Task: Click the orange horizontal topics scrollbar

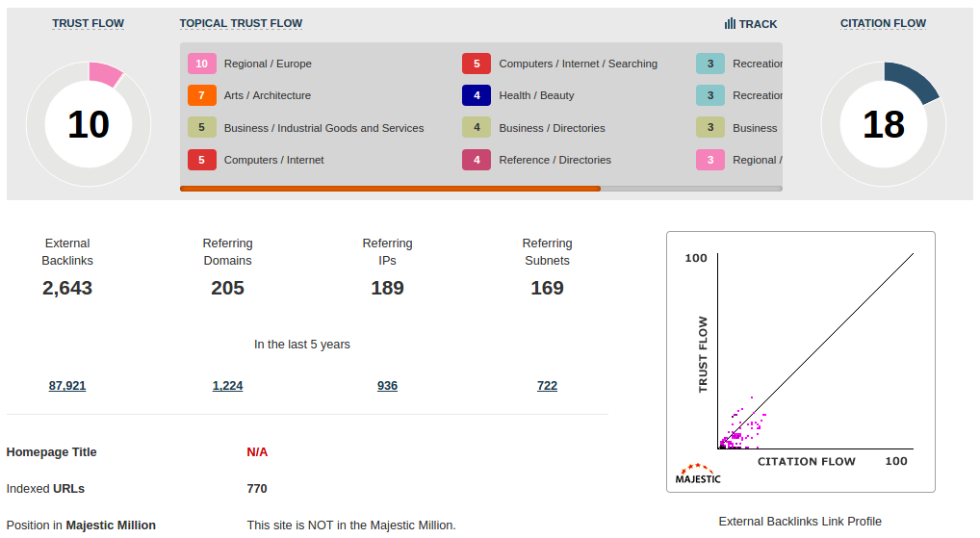Action: pyautogui.click(x=390, y=189)
